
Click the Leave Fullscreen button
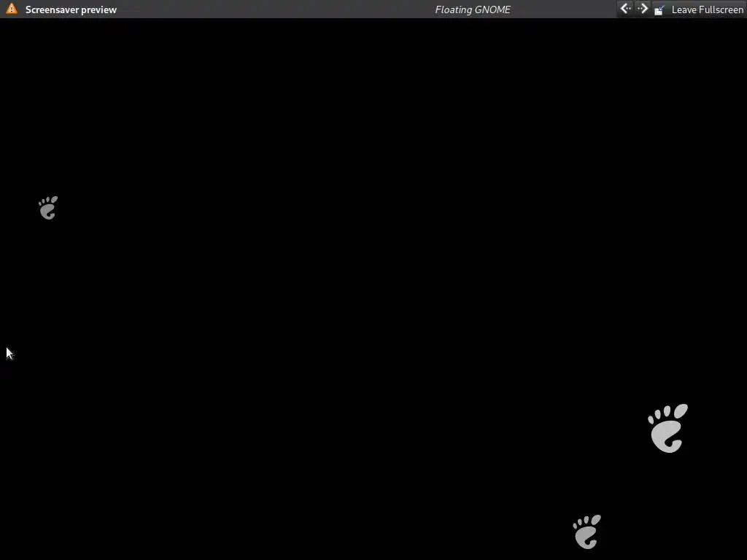[698, 9]
